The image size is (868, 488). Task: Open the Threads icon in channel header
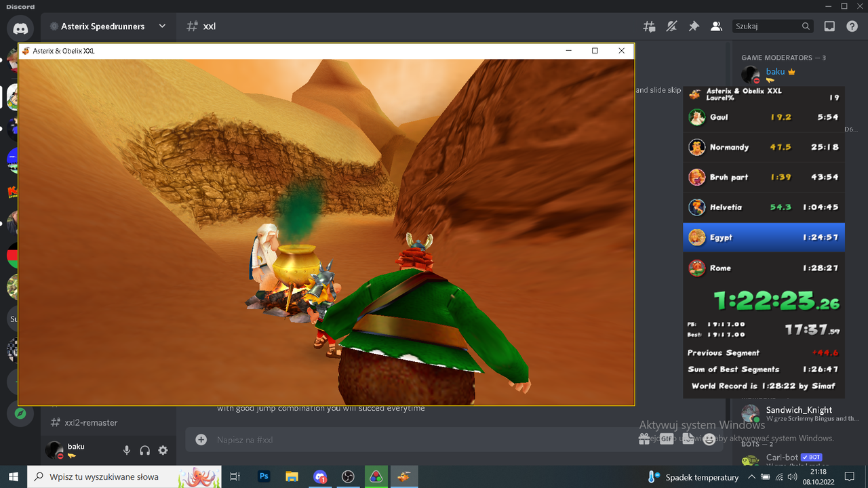(x=649, y=26)
